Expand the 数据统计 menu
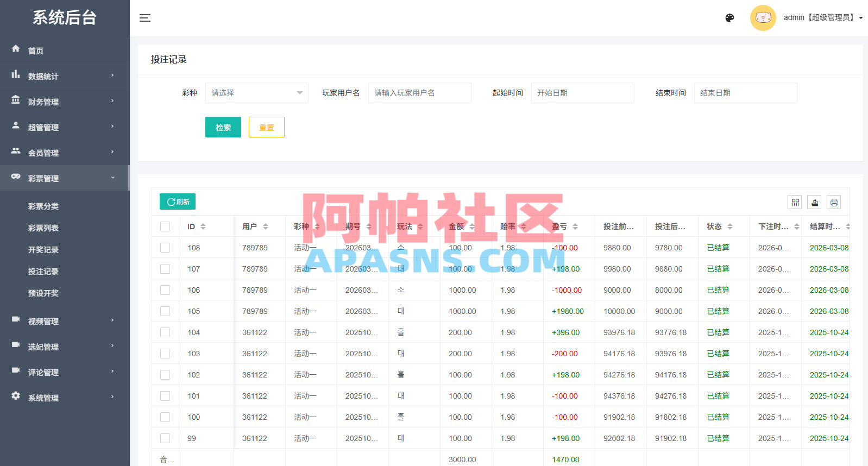This screenshot has height=466, width=868. (x=65, y=76)
